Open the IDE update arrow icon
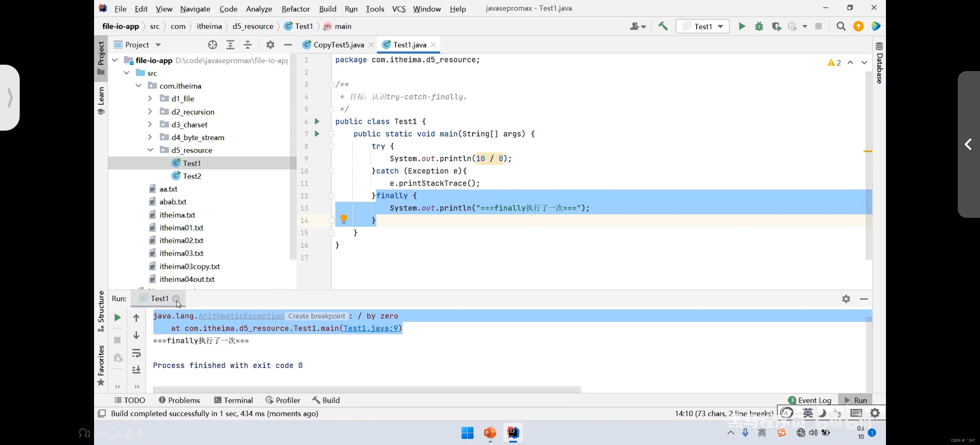The image size is (980, 445). click(858, 26)
